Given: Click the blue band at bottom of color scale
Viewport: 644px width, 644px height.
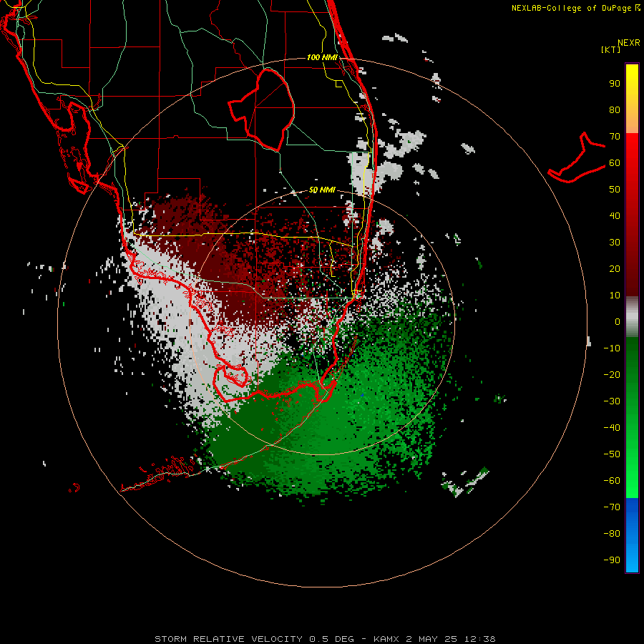Looking at the screenshot, I should [632, 535].
